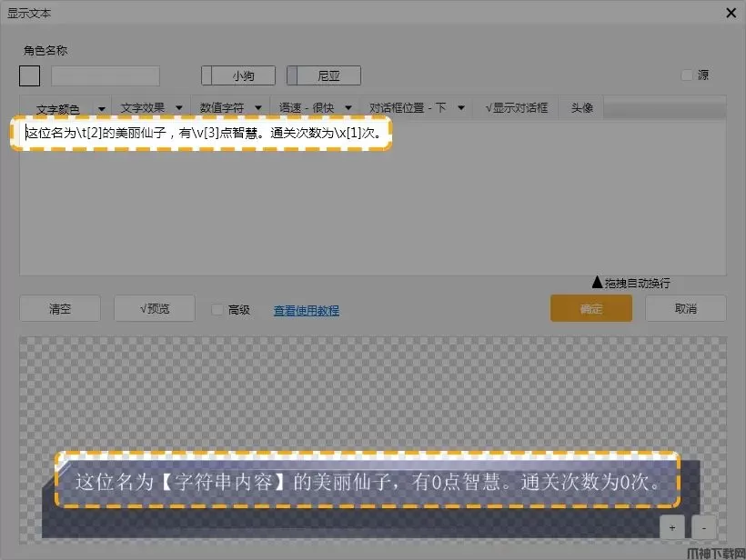The height and width of the screenshot is (560, 746).
Task: Expand the 语速 dropdown arrow
Action: 348,108
